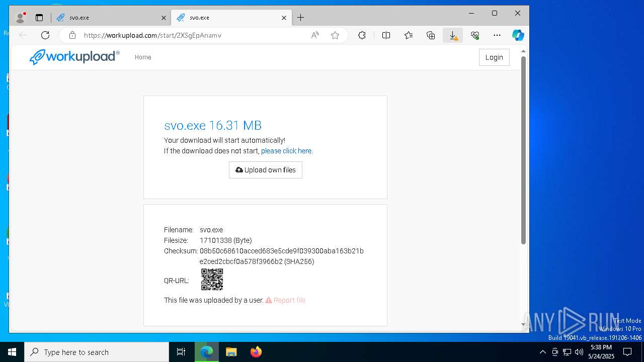
Task: Select the second svo.exe tab
Action: pyautogui.click(x=230, y=18)
